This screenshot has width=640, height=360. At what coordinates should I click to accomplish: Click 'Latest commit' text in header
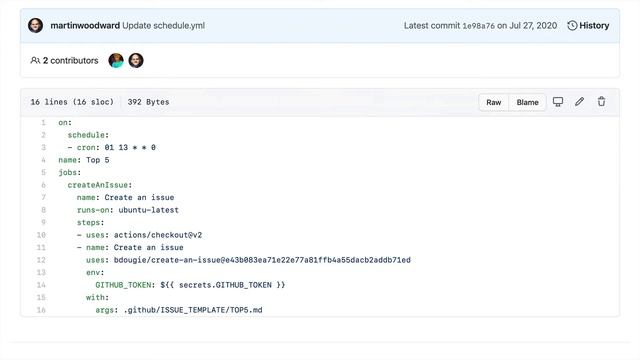pyautogui.click(x=432, y=26)
